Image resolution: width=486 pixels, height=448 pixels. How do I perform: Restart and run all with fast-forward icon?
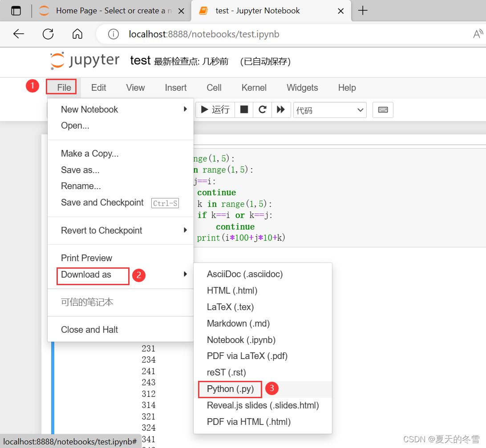(x=281, y=110)
